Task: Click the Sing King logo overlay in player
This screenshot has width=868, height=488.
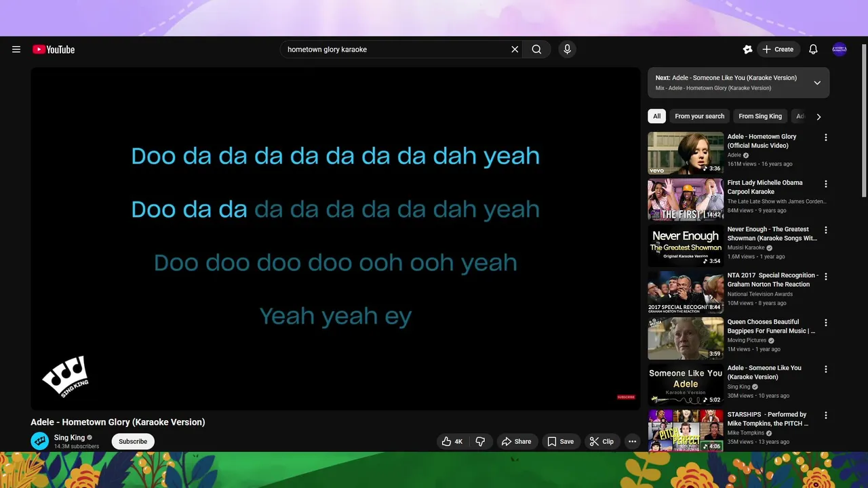Action: click(66, 376)
